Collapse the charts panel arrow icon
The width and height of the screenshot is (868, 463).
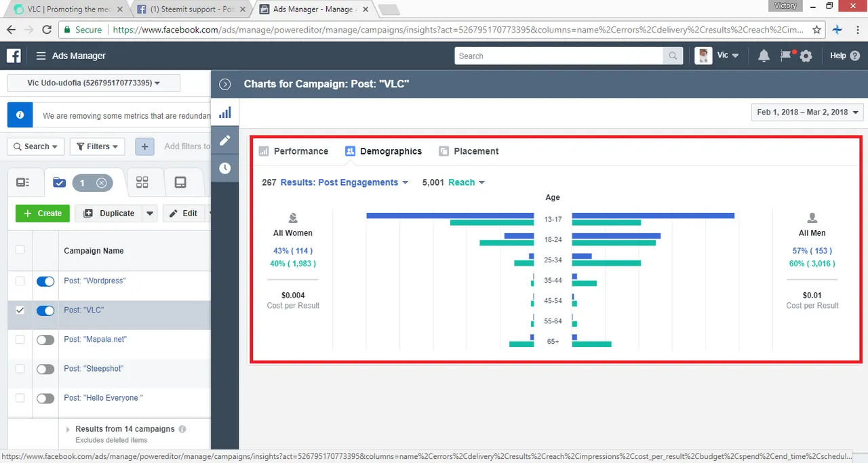225,84
